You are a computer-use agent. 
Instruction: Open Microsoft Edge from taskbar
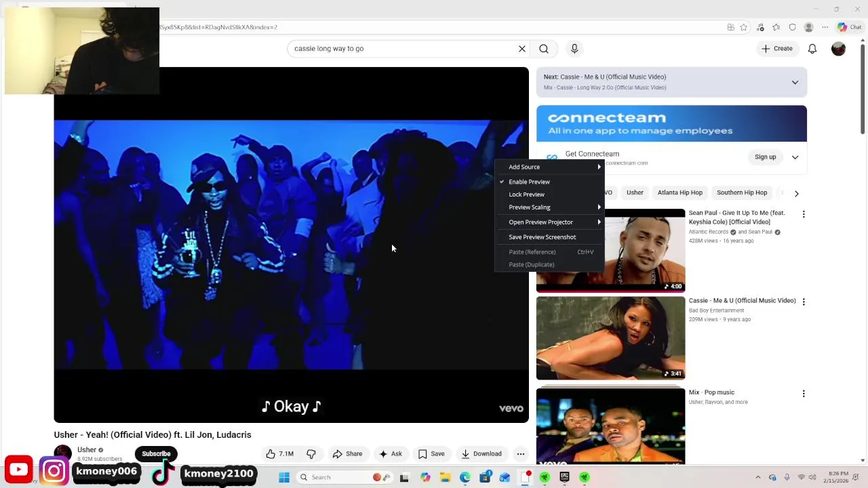click(x=465, y=477)
